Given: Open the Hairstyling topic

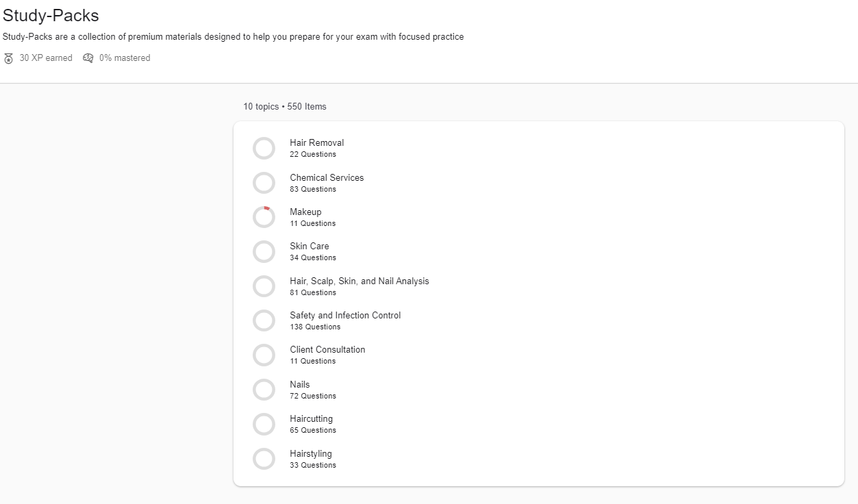Looking at the screenshot, I should click(310, 453).
